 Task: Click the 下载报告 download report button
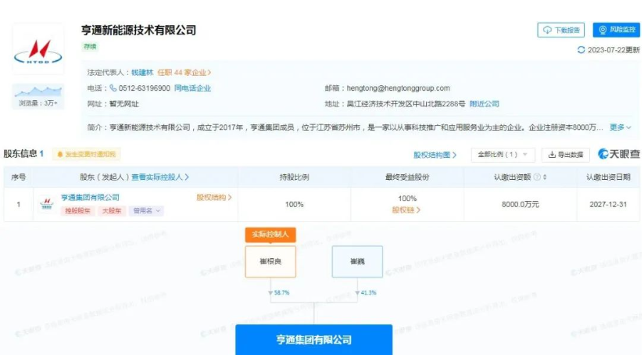pos(560,30)
